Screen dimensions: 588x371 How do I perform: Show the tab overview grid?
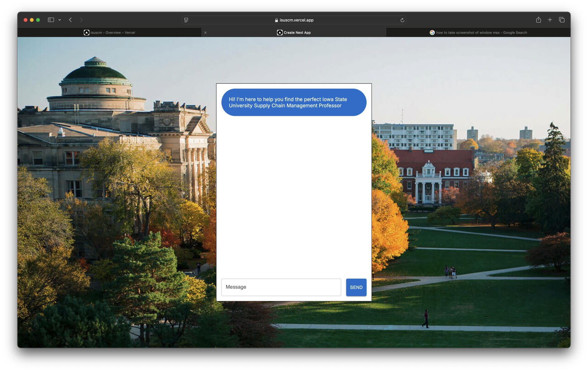562,20
